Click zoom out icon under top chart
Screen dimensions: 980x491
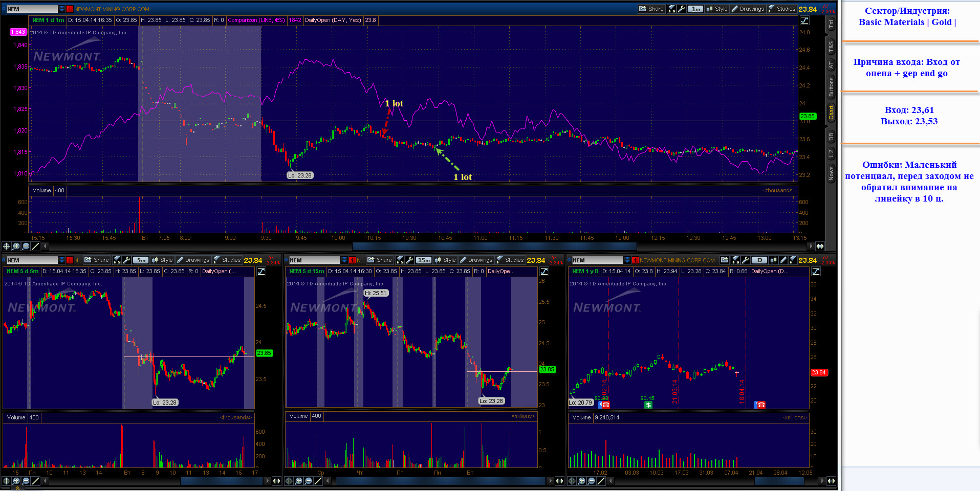(26, 246)
